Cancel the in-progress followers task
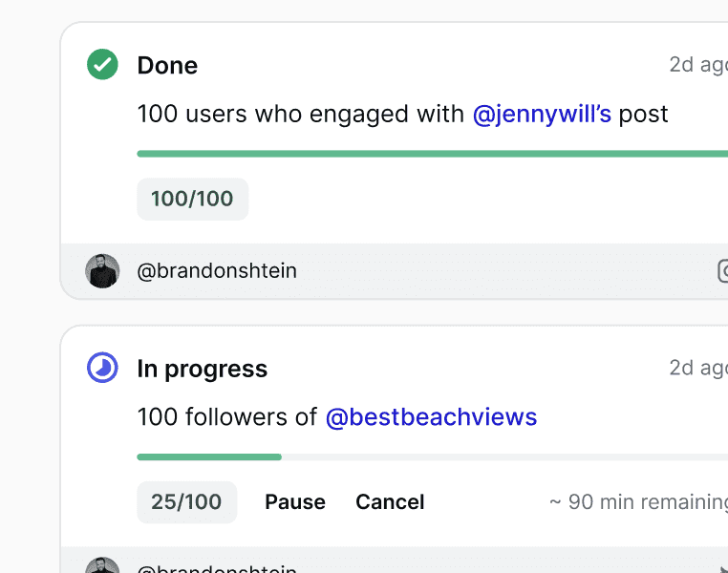The width and height of the screenshot is (728, 573). [x=390, y=502]
